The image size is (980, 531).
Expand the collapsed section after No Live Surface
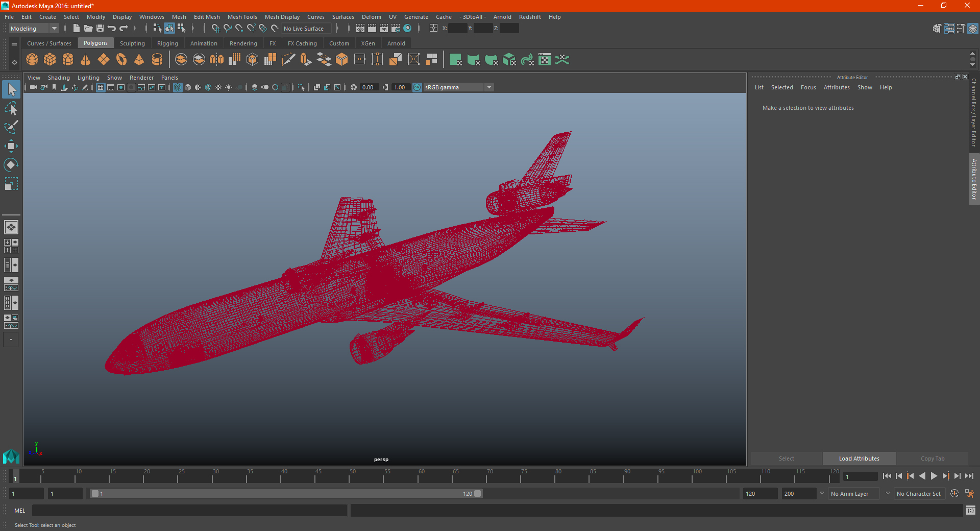(x=337, y=28)
